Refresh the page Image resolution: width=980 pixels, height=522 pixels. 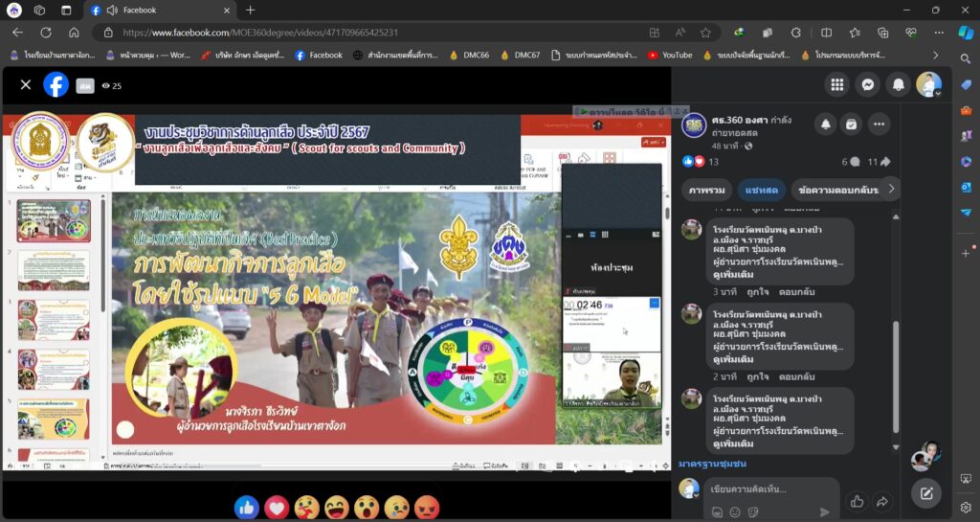[46, 33]
